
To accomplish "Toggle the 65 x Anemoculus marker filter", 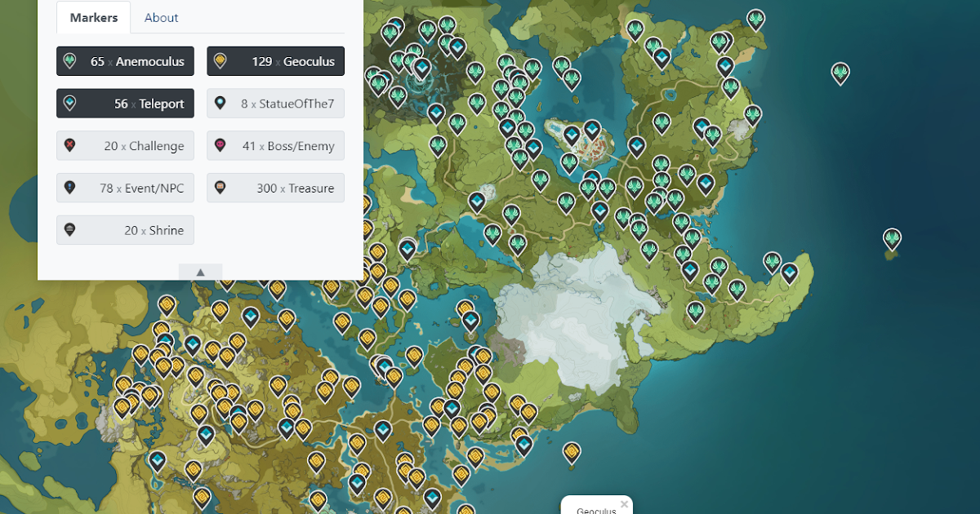I will tap(125, 61).
